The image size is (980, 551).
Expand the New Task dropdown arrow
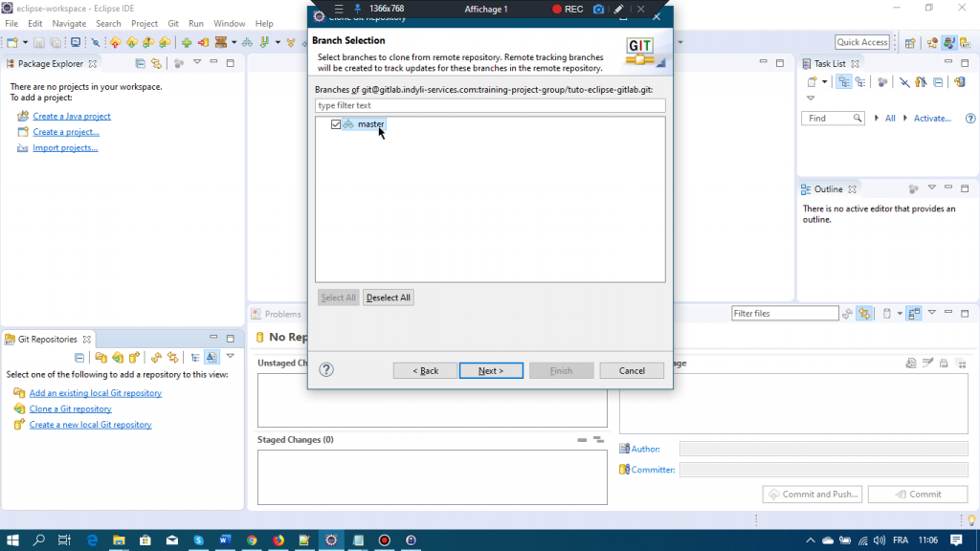(824, 82)
